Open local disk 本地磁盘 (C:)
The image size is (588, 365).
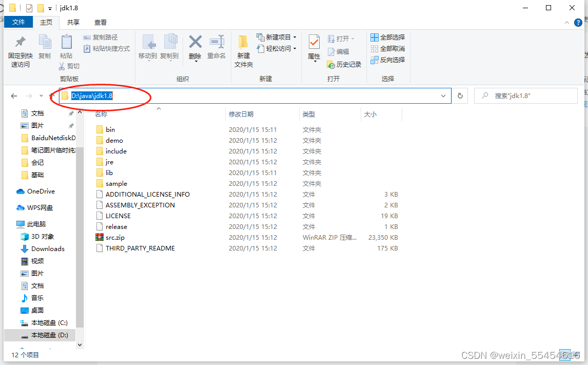pos(49,322)
